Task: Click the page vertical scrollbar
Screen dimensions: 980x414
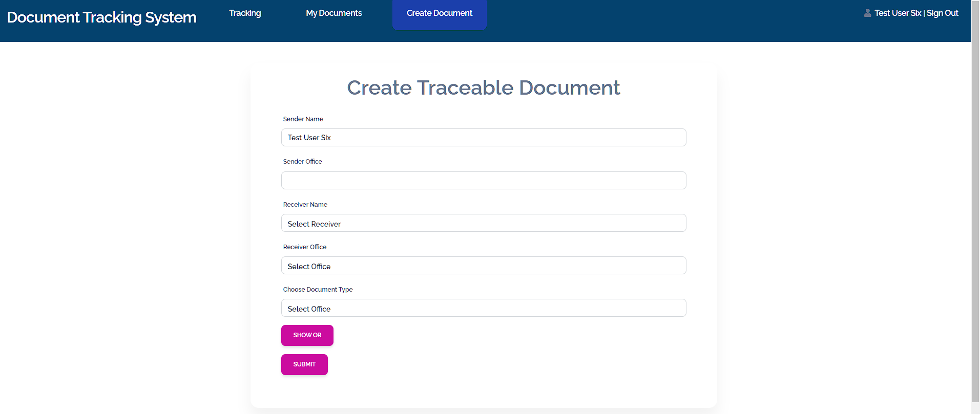Action: pyautogui.click(x=975, y=201)
